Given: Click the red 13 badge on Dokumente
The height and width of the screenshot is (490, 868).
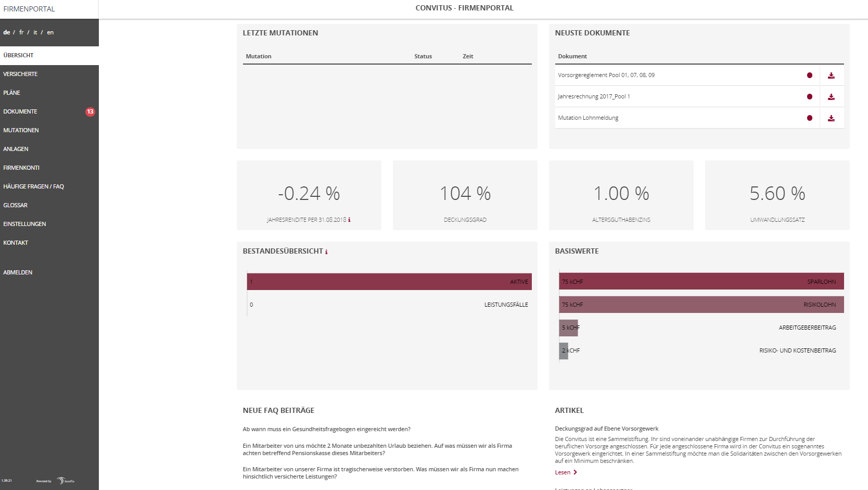Looking at the screenshot, I should [90, 111].
